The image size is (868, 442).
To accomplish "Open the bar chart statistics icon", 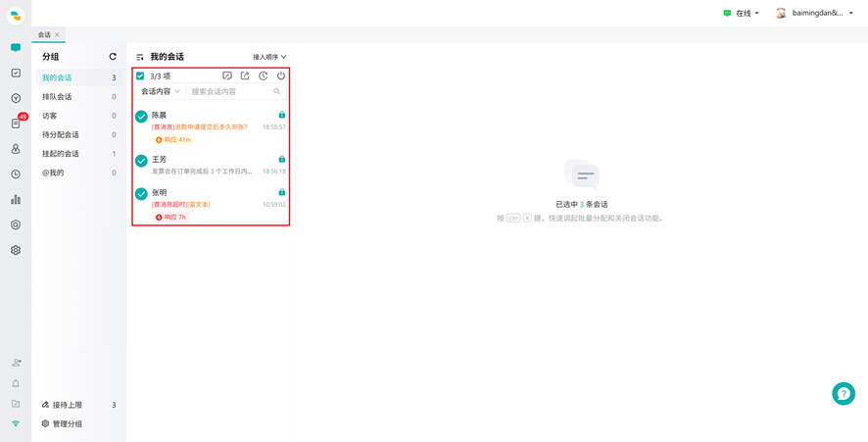I will (x=16, y=199).
